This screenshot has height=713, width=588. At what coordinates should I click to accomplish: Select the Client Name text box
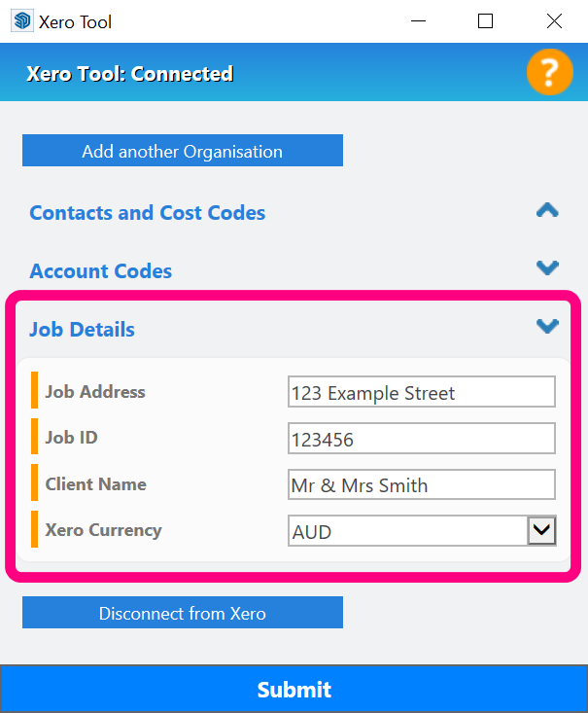tap(422, 484)
